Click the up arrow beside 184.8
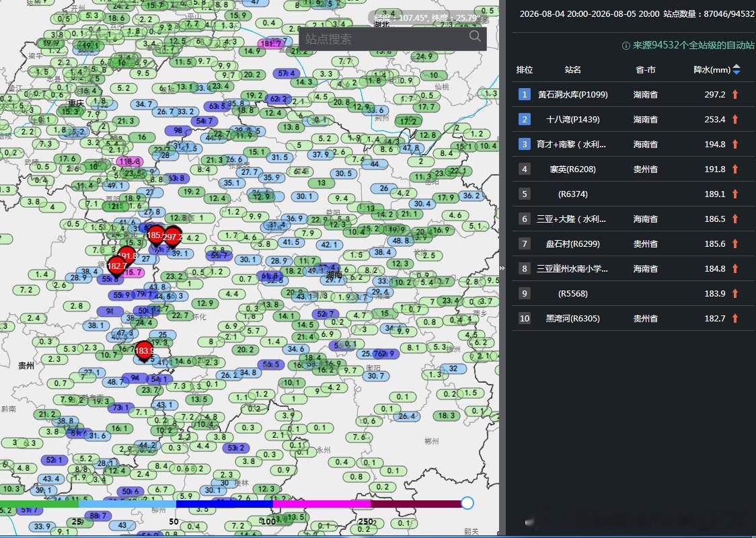Viewport: 756px width, 538px height. [x=735, y=268]
